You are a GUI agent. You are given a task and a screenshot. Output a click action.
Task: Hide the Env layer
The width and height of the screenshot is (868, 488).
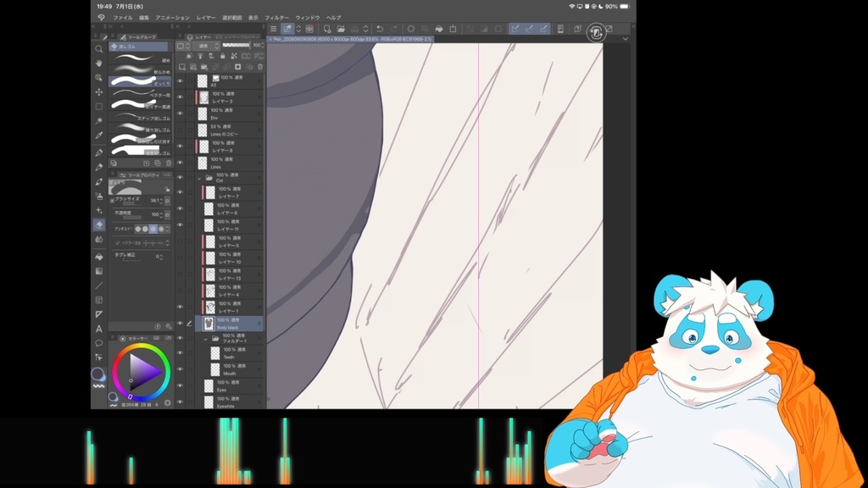(180, 114)
